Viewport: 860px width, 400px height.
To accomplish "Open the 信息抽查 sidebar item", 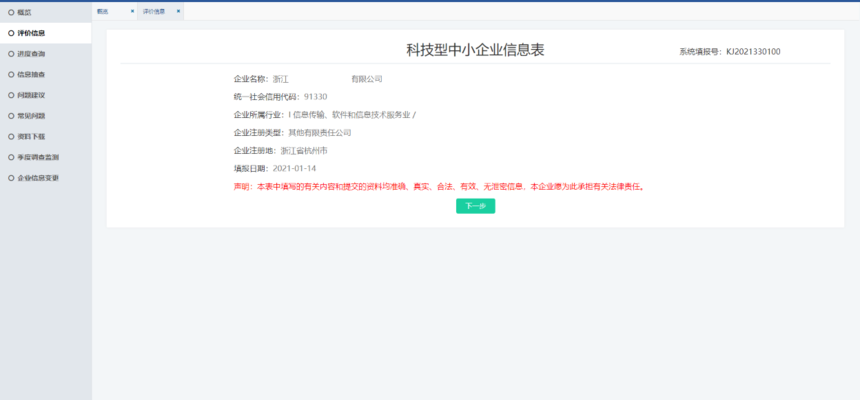I will [x=45, y=74].
